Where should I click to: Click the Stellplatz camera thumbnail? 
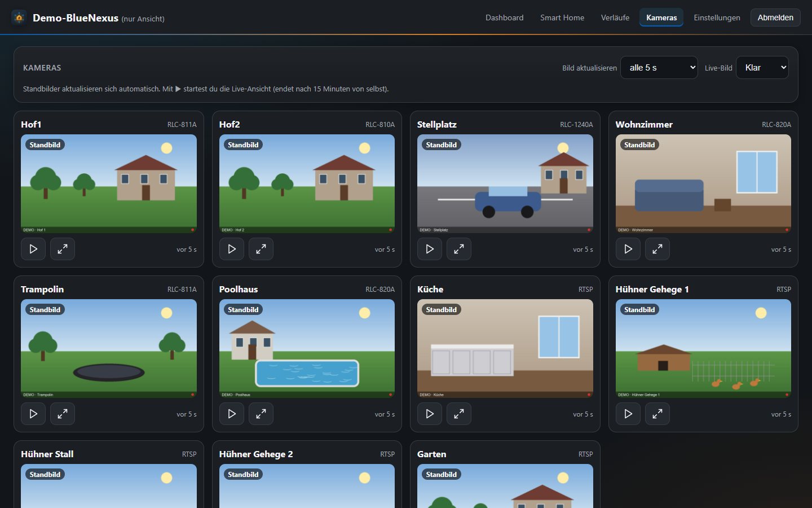(x=505, y=183)
